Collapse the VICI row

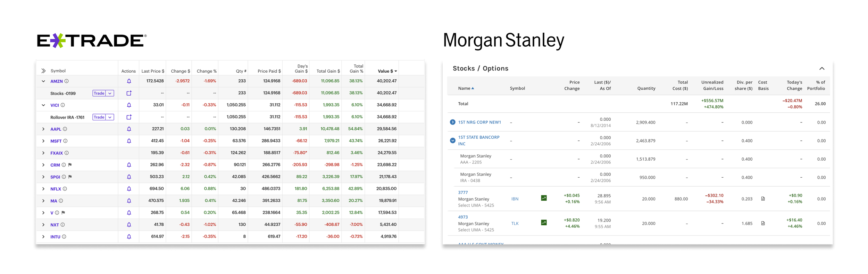coord(43,105)
